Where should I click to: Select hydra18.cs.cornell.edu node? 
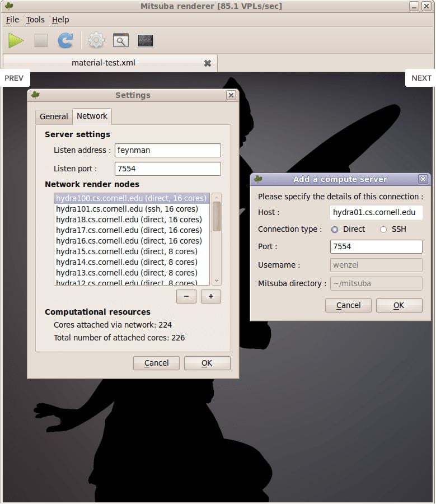[x=132, y=220]
